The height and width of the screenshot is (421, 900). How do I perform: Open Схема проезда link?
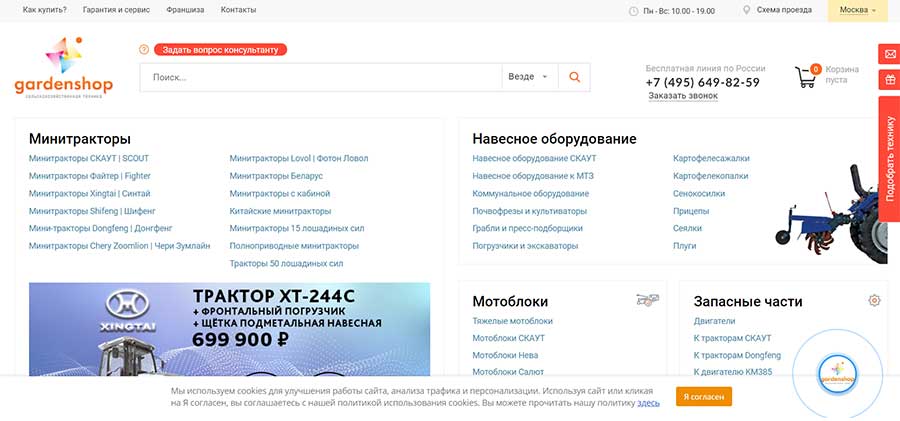tap(784, 10)
